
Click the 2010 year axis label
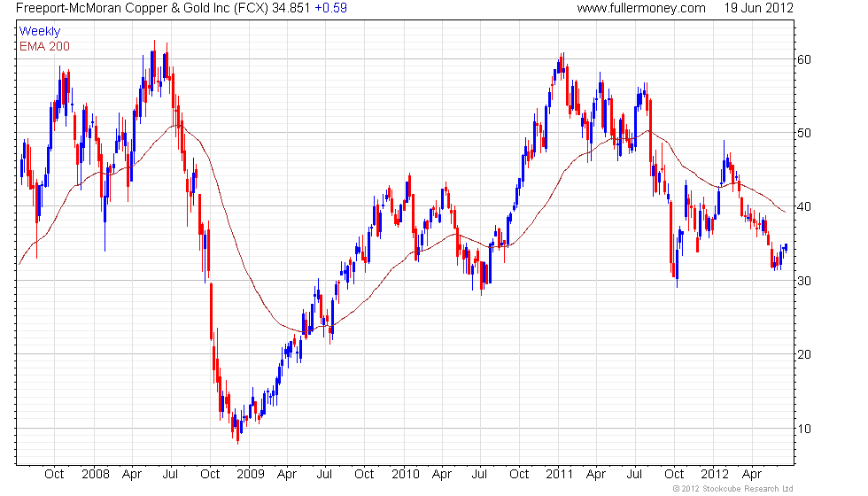[406, 475]
